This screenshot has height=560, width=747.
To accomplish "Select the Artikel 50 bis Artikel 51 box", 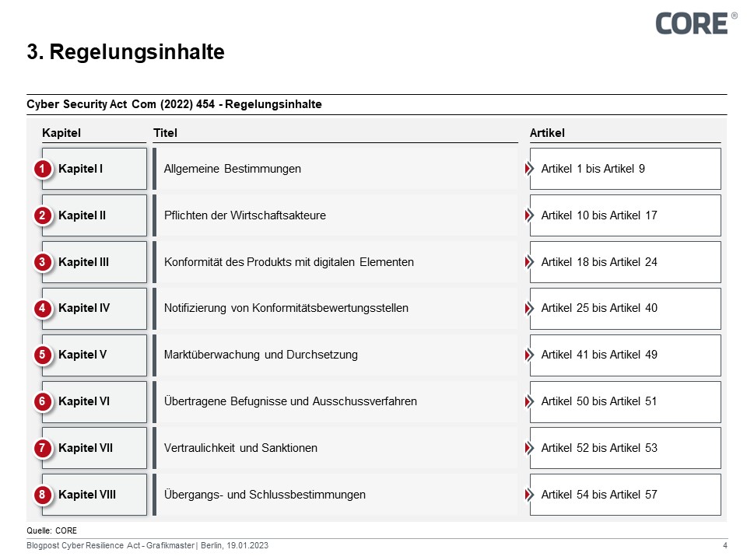I will point(626,402).
